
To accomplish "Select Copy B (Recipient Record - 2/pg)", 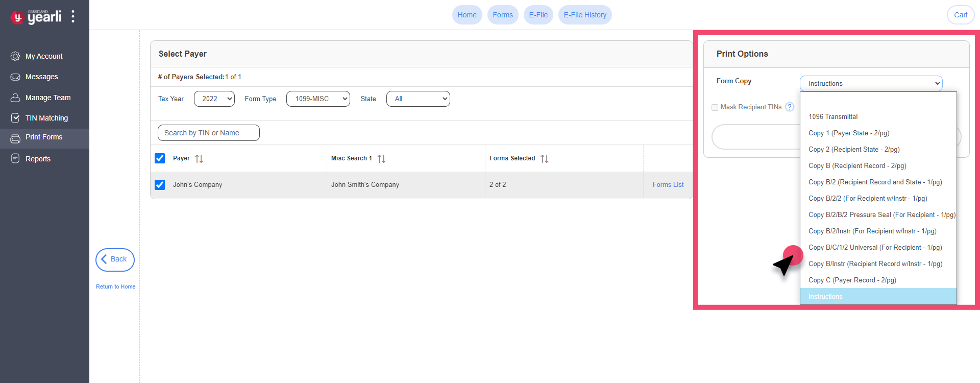I will pyautogui.click(x=878, y=165).
